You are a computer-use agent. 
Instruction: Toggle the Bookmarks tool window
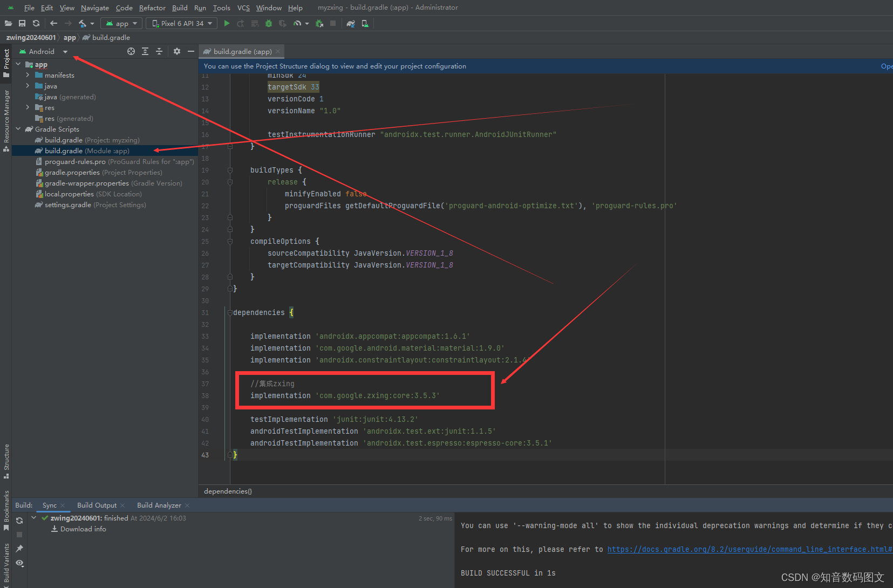[x=6, y=509]
